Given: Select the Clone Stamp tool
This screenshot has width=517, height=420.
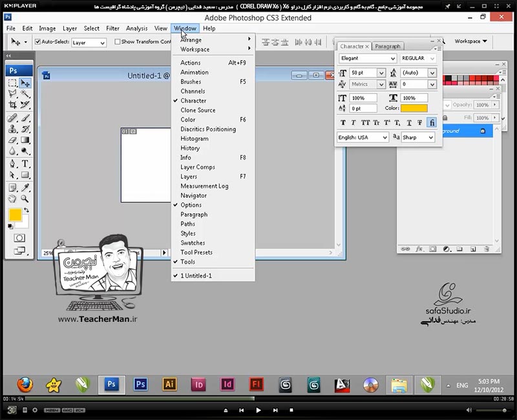Looking at the screenshot, I should pyautogui.click(x=12, y=129).
